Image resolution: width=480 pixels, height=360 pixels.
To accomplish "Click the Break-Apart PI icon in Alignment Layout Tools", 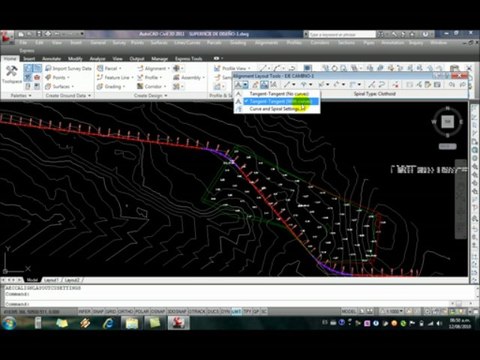I will pyautogui.click(x=273, y=85).
